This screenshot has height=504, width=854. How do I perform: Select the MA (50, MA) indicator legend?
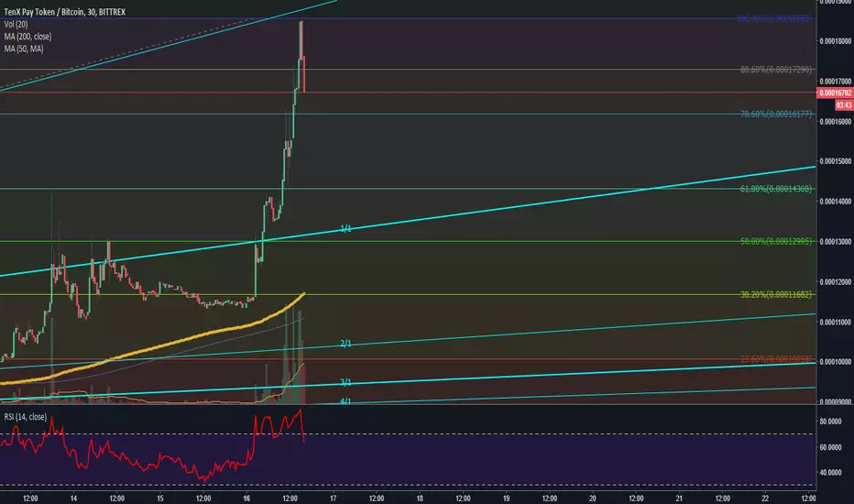pyautogui.click(x=24, y=49)
